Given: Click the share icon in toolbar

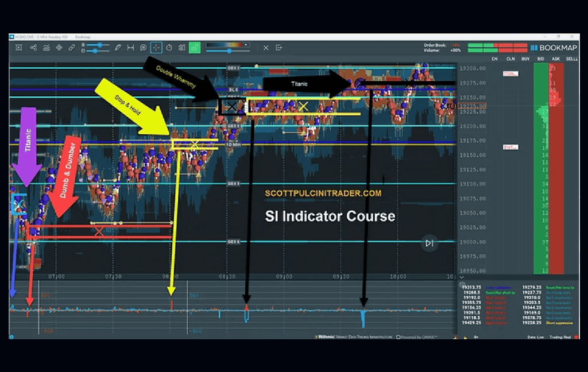Looking at the screenshot, I should [33, 48].
